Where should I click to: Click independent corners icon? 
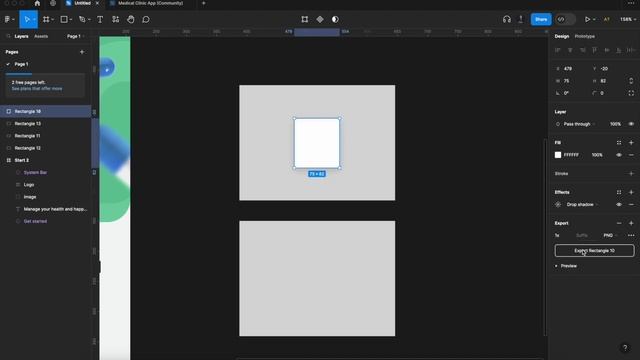[x=631, y=93]
